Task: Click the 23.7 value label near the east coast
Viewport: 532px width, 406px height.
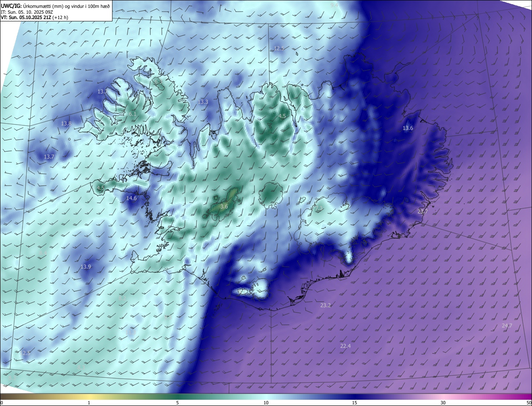Action: 422,212
